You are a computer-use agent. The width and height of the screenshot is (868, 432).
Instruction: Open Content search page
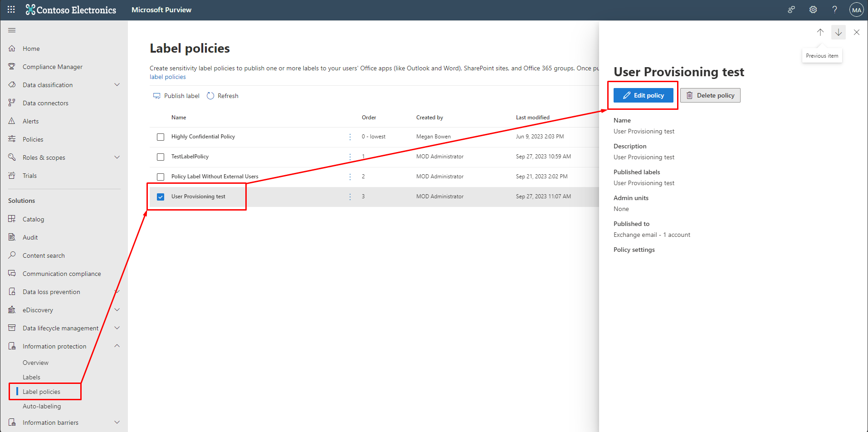click(44, 255)
